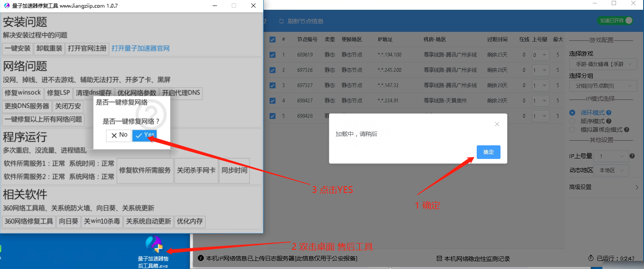This screenshot has width=644, height=269.
Task: Click the 同步时间 button
Action: [234, 170]
